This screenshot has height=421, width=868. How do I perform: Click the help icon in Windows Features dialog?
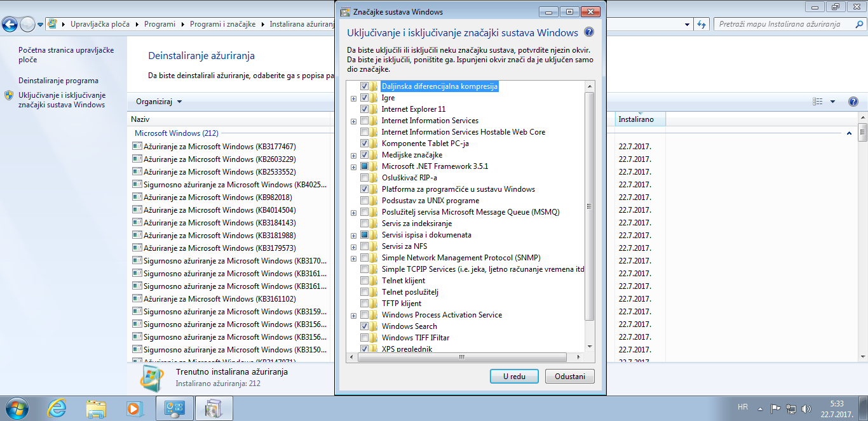(589, 32)
